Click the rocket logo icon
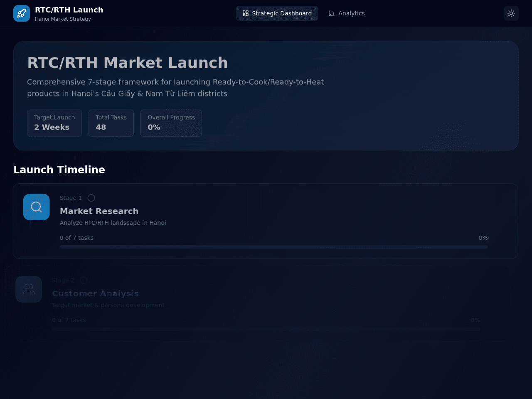This screenshot has height=399, width=532. click(x=22, y=13)
